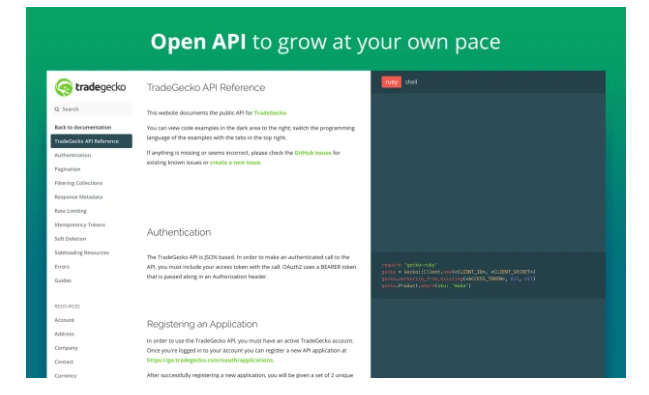Click TradeGecko API Reference page heading
The height and width of the screenshot is (395, 649).
click(x=206, y=87)
